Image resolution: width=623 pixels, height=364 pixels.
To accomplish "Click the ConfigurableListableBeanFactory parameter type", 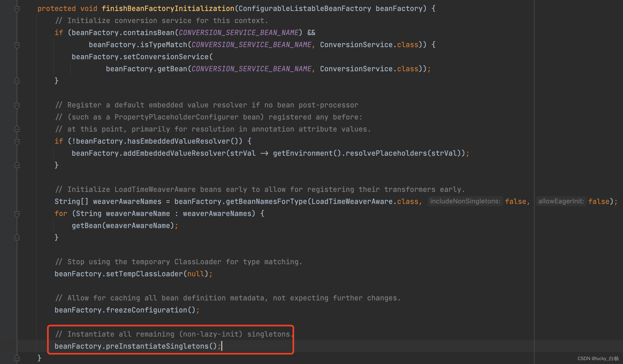I will click(x=305, y=8).
